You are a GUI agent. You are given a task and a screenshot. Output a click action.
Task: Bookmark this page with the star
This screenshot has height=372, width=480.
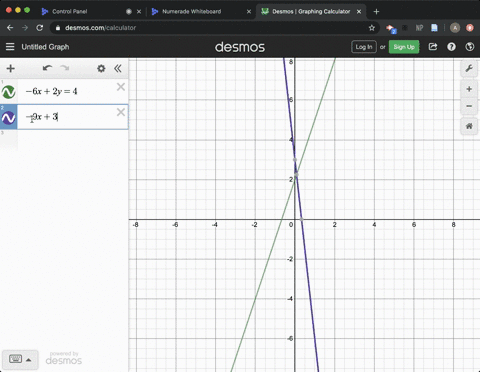tap(372, 28)
